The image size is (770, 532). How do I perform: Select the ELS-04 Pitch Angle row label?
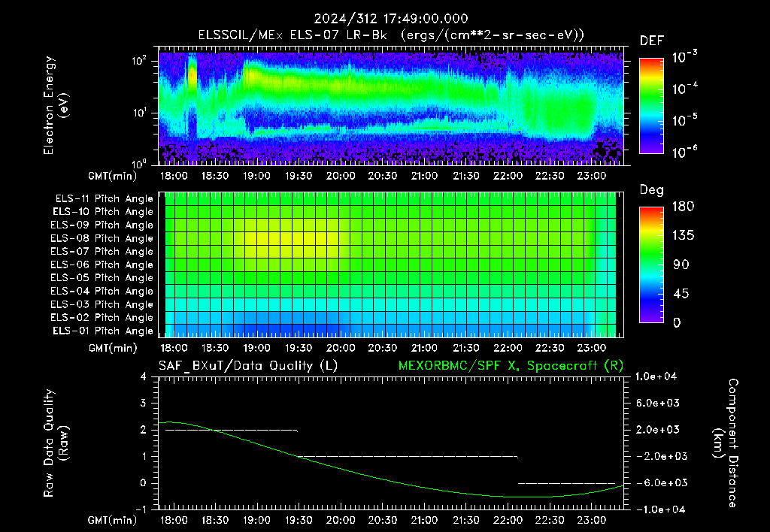(x=102, y=292)
